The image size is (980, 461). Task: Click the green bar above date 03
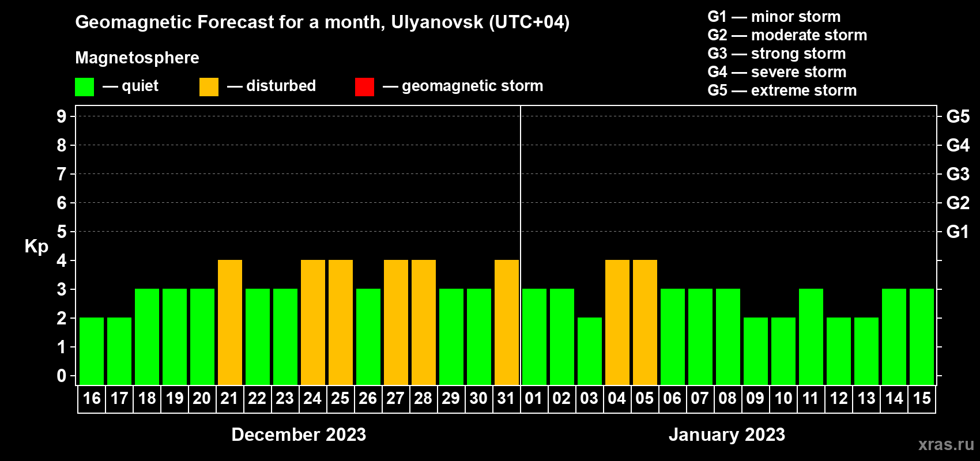[x=590, y=351]
